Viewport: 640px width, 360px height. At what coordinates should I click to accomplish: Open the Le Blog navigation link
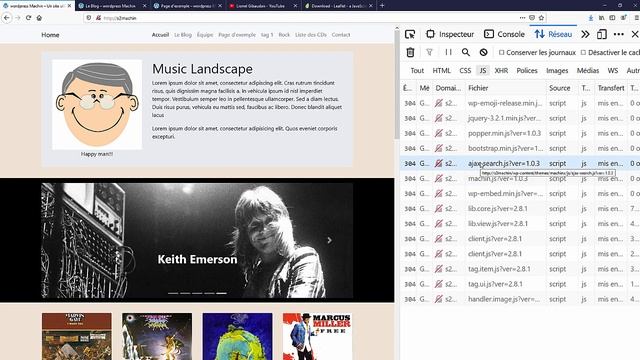pos(183,35)
